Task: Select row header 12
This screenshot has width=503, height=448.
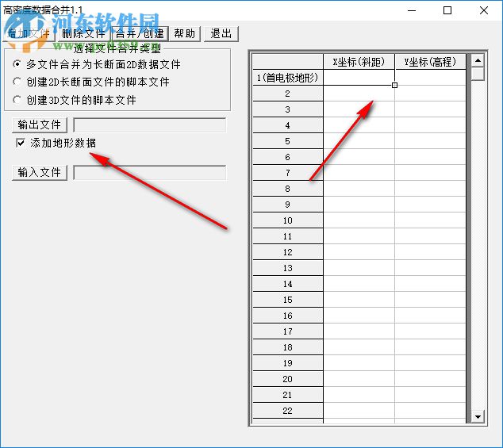Action: pyautogui.click(x=288, y=252)
